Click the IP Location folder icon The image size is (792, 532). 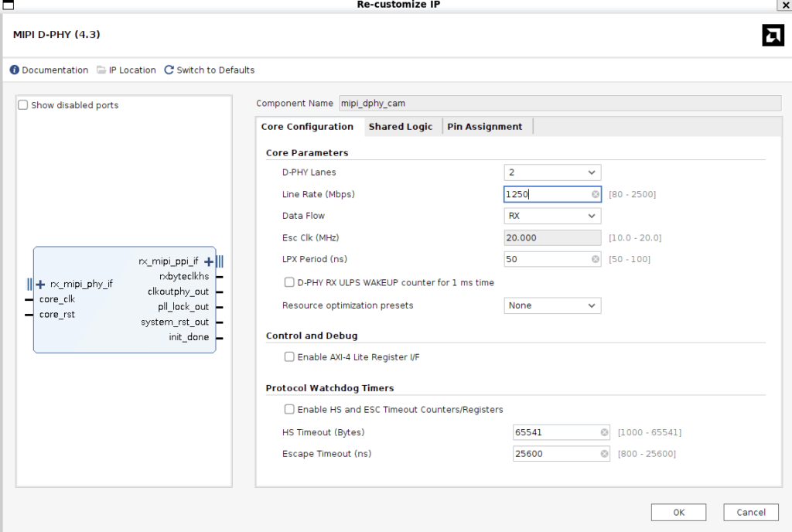[101, 70]
